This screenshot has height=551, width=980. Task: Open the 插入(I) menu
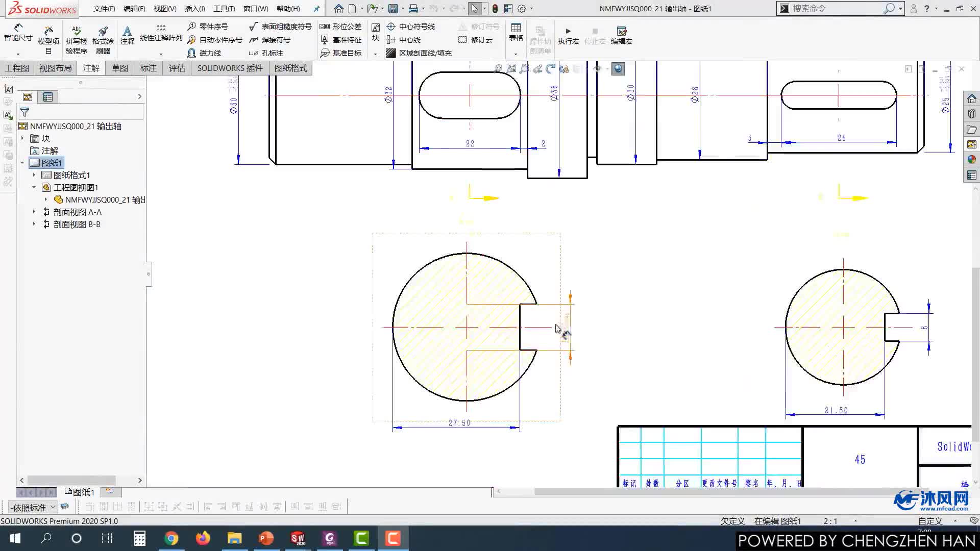click(x=194, y=9)
